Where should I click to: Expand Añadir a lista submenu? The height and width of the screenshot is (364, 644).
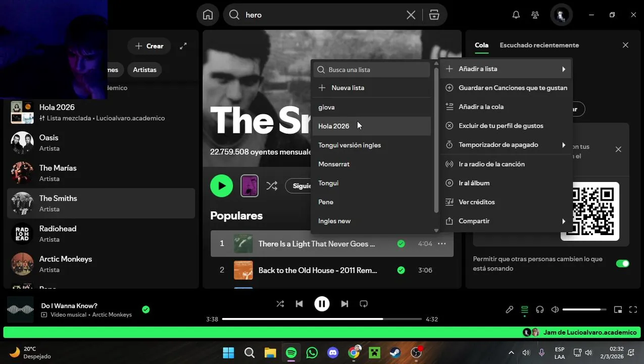506,69
